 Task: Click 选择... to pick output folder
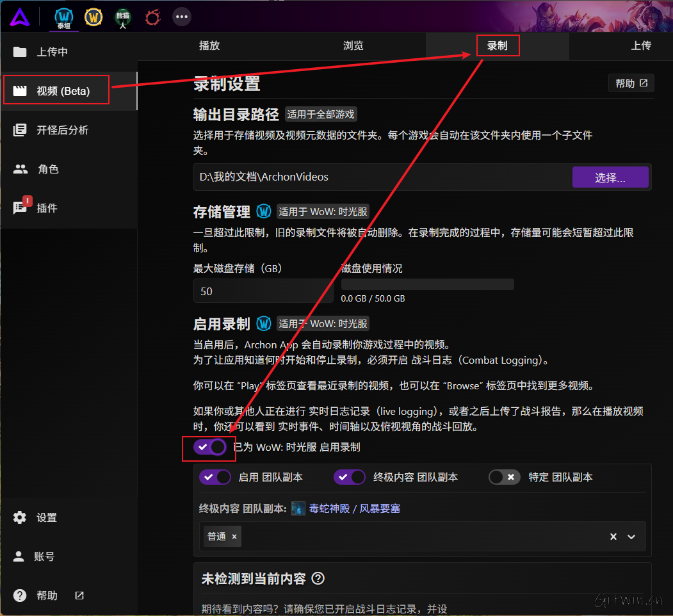tap(610, 177)
